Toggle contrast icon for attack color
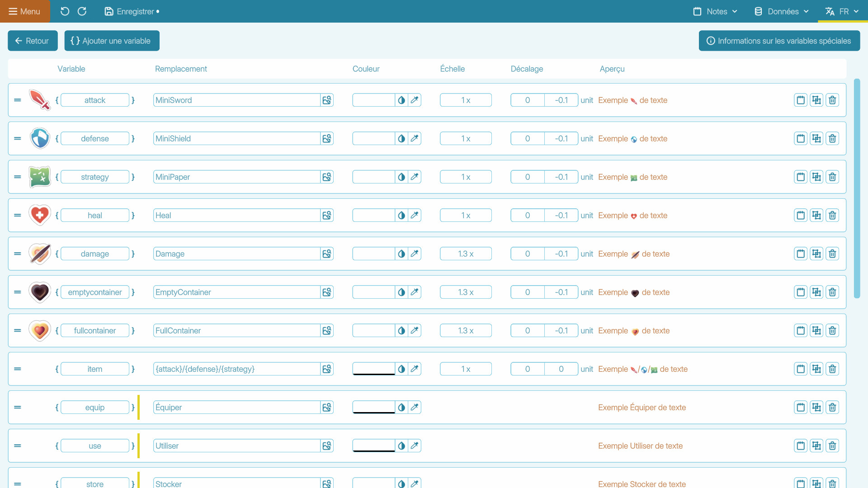This screenshot has width=868, height=488. click(x=401, y=100)
